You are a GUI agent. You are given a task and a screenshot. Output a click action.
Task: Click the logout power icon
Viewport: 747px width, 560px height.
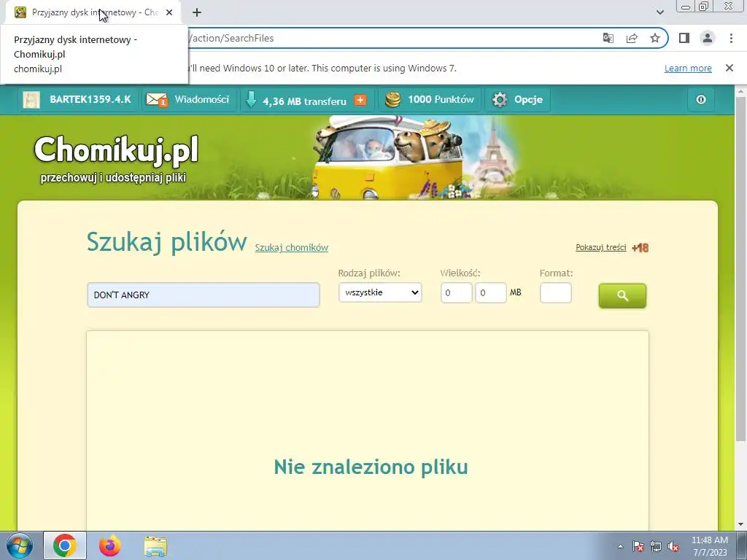[x=701, y=99]
